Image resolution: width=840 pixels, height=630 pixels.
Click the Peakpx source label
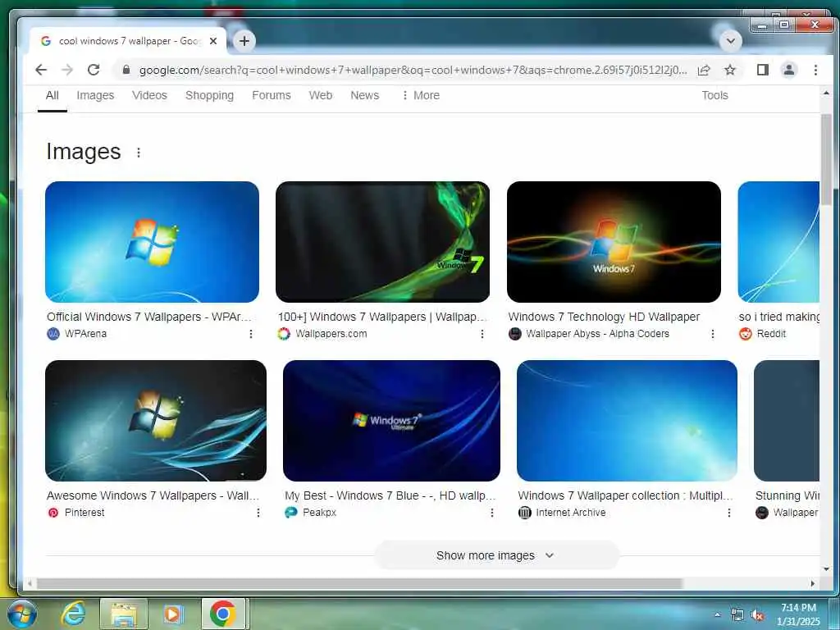click(319, 513)
